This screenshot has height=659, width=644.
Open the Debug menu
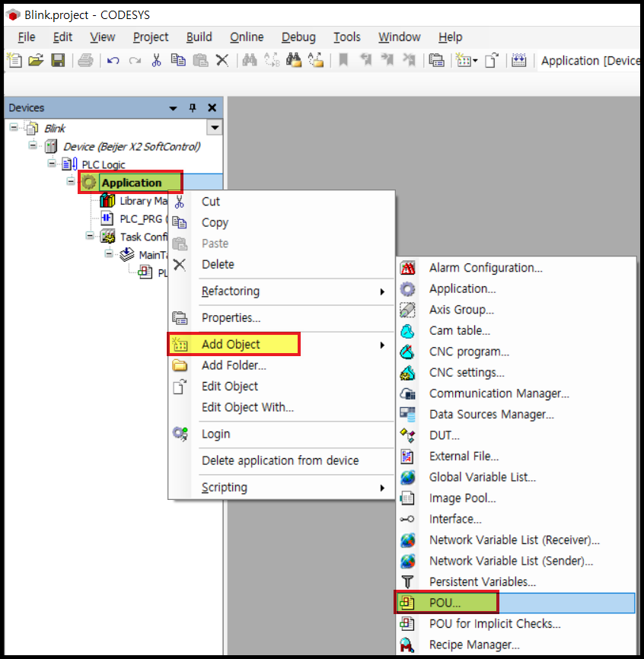coord(298,37)
